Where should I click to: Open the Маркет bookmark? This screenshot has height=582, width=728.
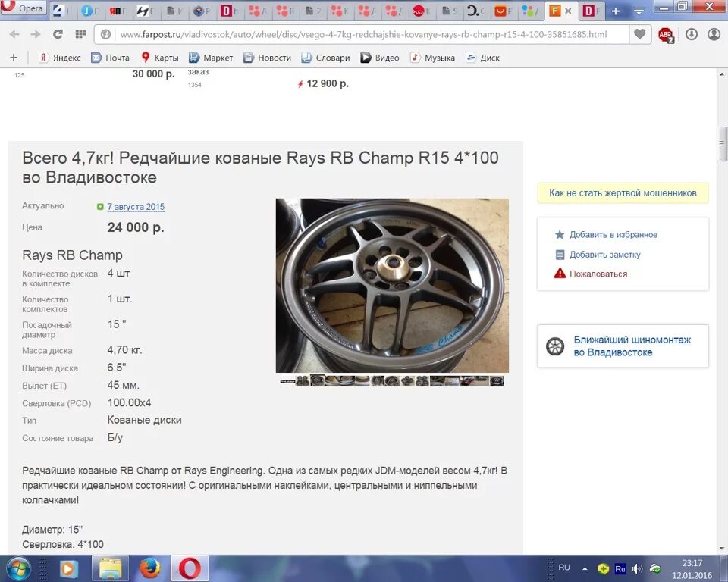point(211,58)
